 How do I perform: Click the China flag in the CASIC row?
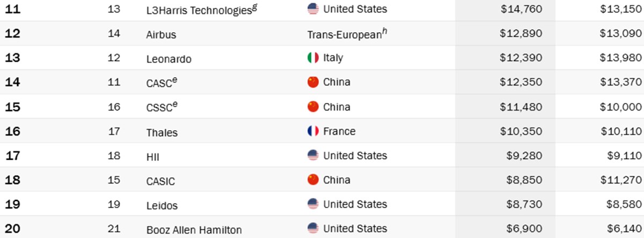[x=313, y=180]
